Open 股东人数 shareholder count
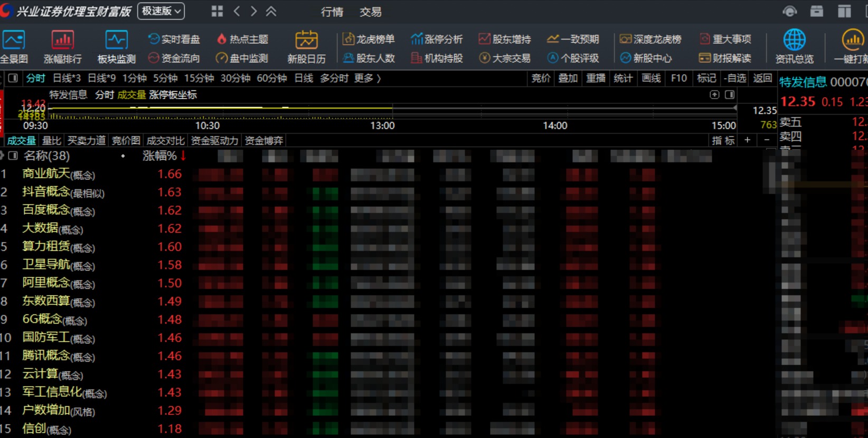 [x=369, y=58]
